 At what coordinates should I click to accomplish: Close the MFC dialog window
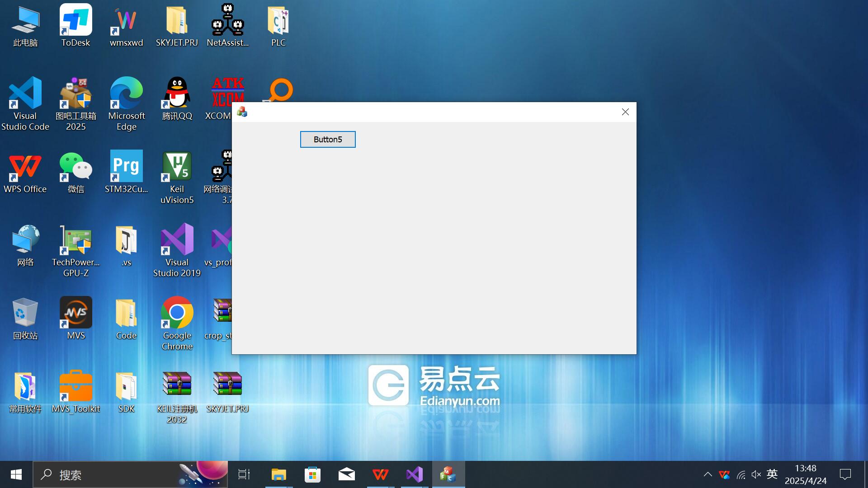point(625,112)
